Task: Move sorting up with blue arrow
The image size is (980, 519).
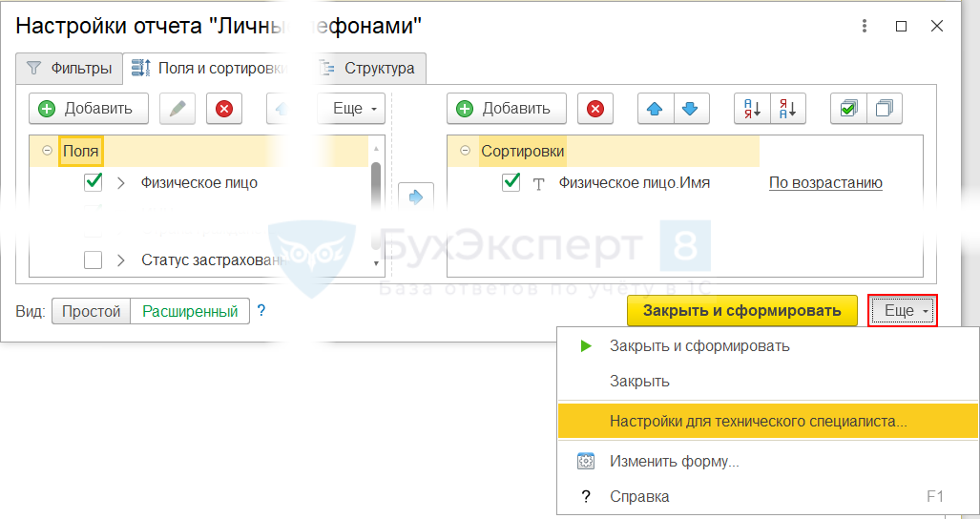Action: pos(655,109)
